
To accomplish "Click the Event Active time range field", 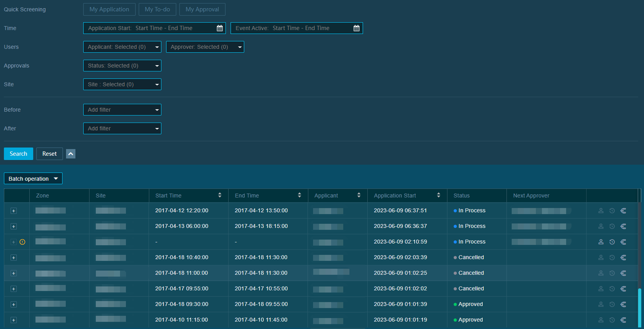I will coord(297,28).
